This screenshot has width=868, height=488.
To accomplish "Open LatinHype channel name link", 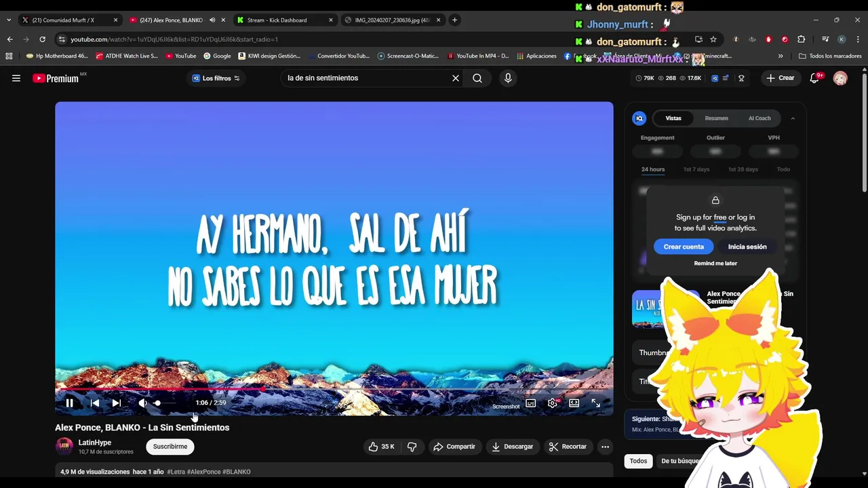I will 95,443.
